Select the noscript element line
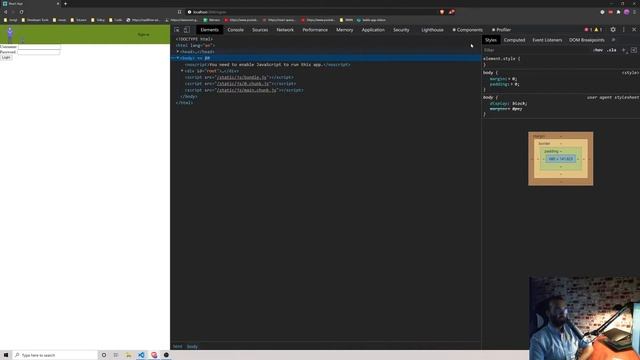The image size is (640, 360). [x=267, y=64]
